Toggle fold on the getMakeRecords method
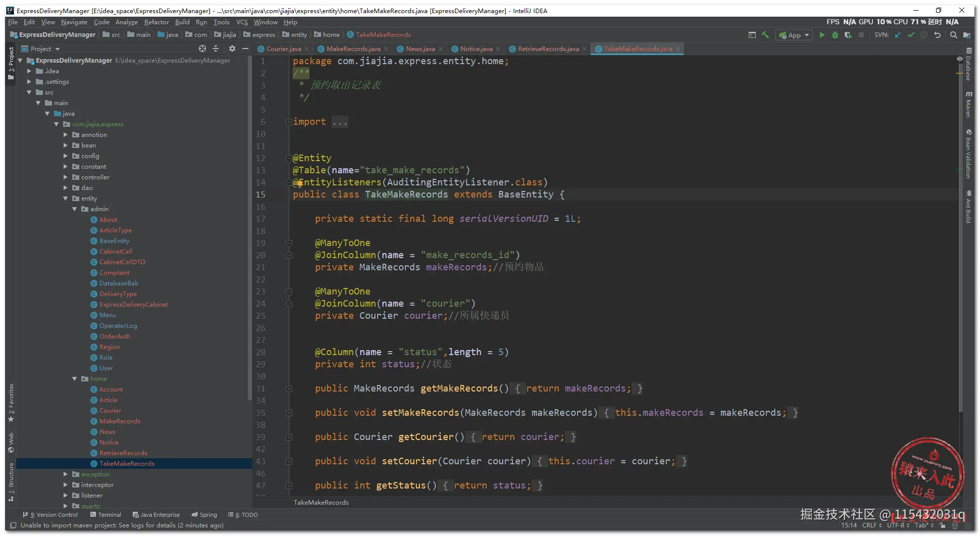The height and width of the screenshot is (536, 980). coord(289,388)
